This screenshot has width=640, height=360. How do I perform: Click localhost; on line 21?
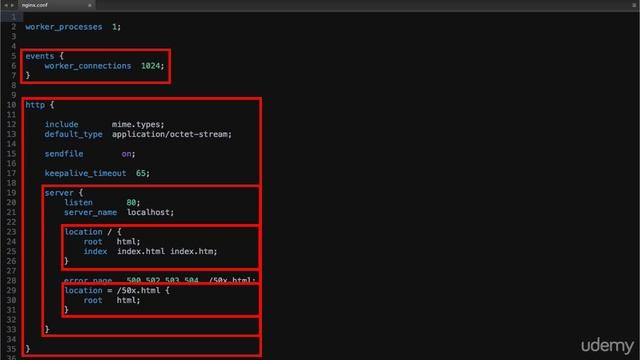150,213
